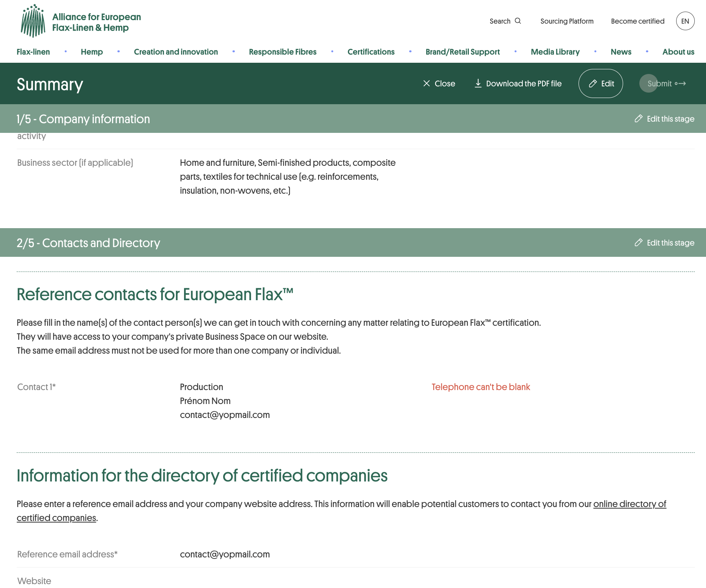This screenshot has width=706, height=588.
Task: Open Creation and innovation menu
Action: [x=176, y=52]
